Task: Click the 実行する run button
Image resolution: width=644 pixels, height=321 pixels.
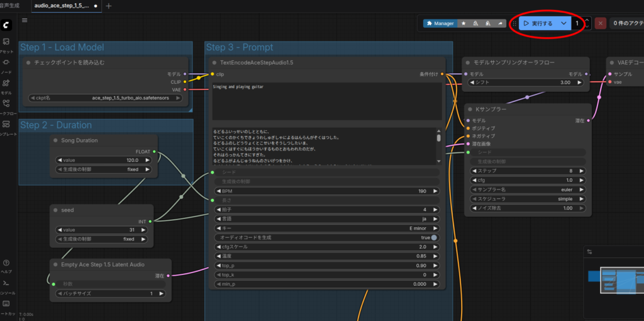Action: pos(538,23)
